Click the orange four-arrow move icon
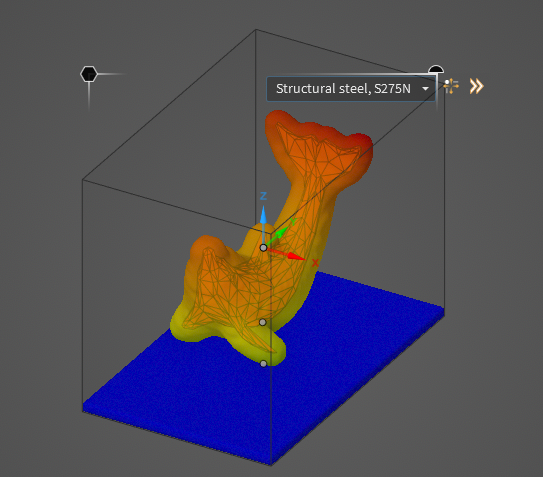Viewport: 543px width, 477px height. click(451, 86)
